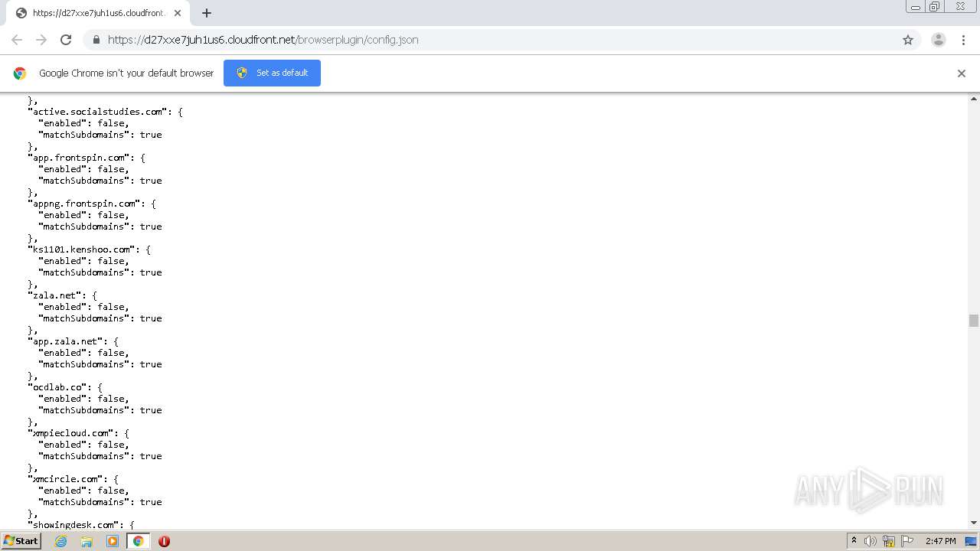Dismiss the default browser infobar
980x551 pixels.
962,73
